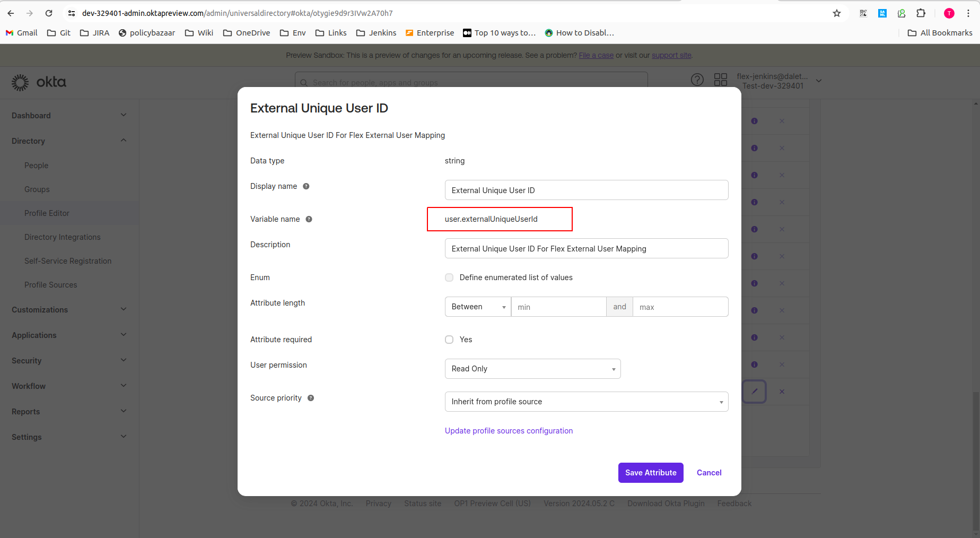The image size is (980, 538).
Task: Open the JIRA bookmarks folder
Action: [x=95, y=33]
